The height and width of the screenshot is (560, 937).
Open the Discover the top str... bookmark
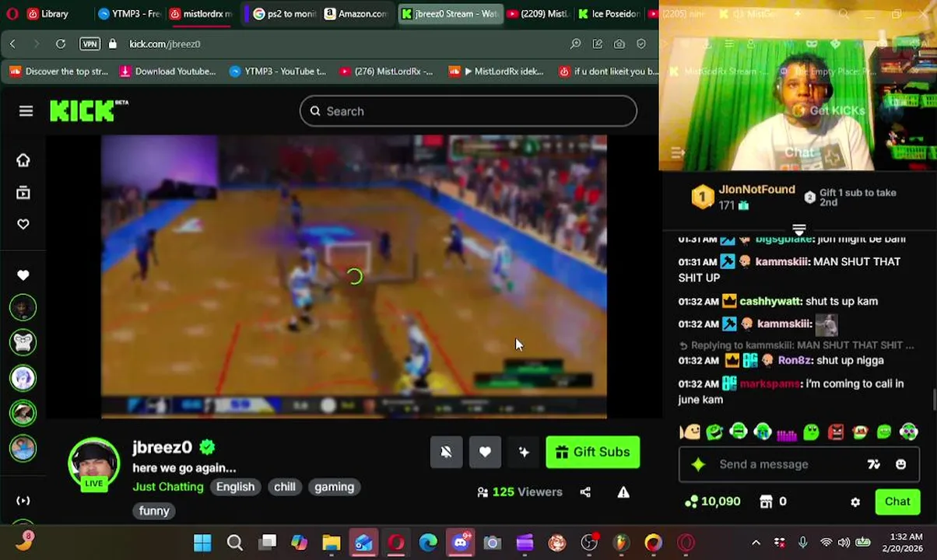click(x=59, y=72)
